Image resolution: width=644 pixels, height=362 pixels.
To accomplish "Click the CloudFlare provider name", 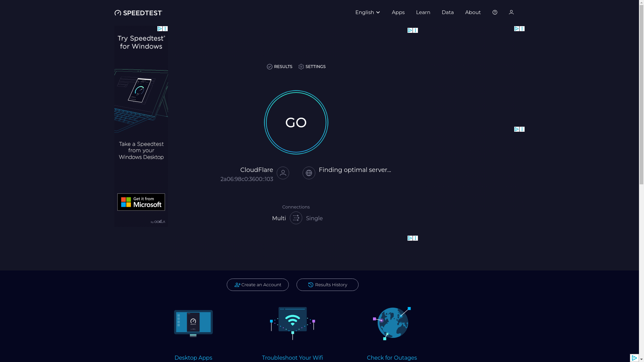I will [257, 170].
